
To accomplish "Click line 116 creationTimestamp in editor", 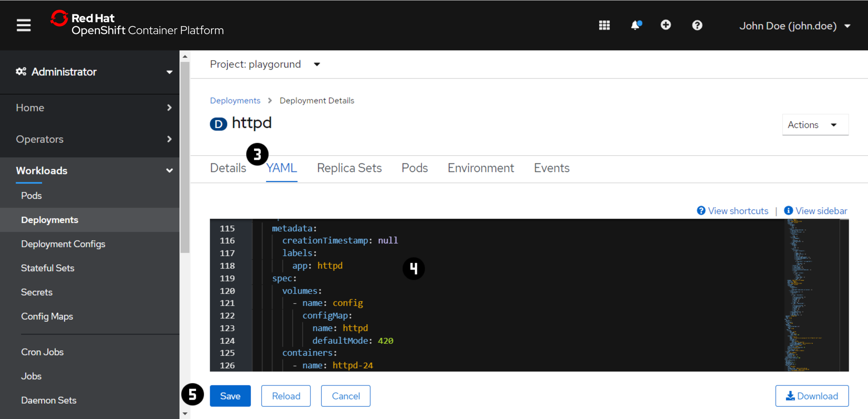I will [x=340, y=240].
